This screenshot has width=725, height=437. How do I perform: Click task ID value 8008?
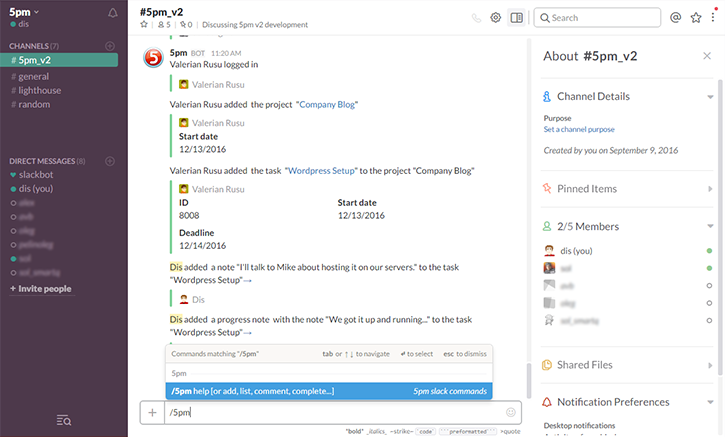[189, 215]
